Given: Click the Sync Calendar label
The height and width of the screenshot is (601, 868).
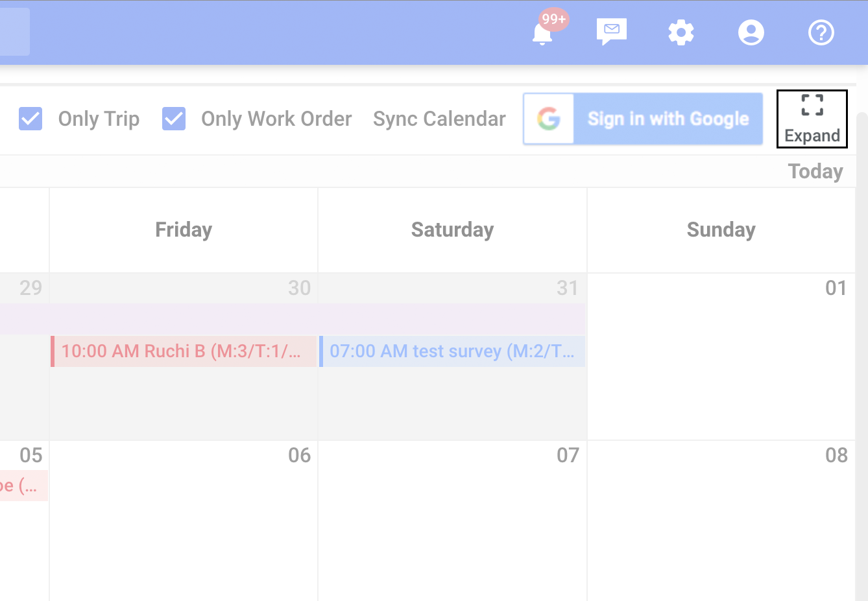Looking at the screenshot, I should click(439, 119).
